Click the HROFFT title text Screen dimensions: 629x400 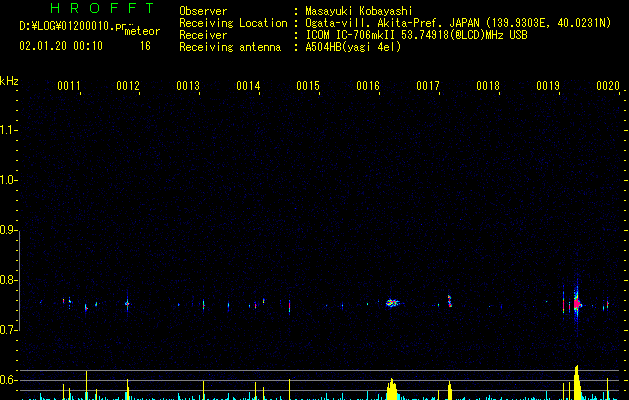(x=102, y=8)
